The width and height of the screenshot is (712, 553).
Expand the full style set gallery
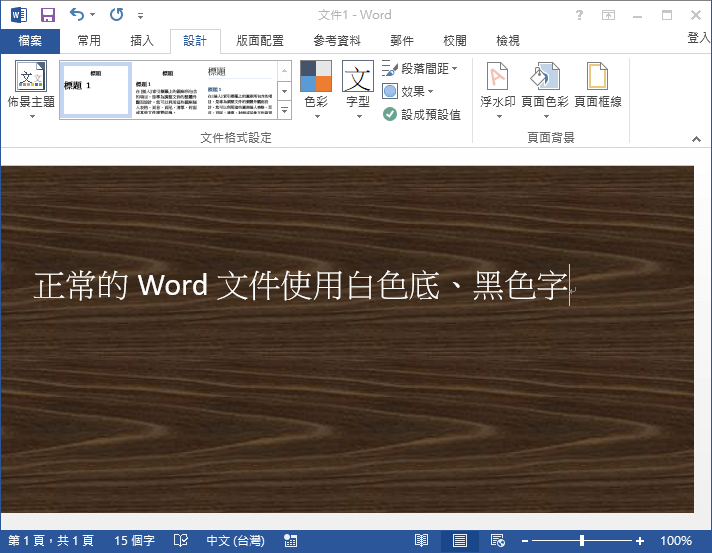[x=284, y=110]
